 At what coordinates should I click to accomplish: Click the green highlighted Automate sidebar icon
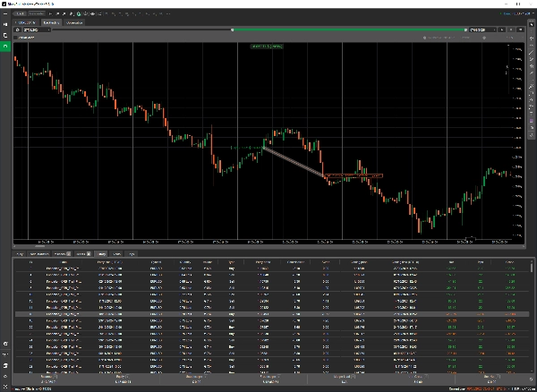click(x=5, y=46)
